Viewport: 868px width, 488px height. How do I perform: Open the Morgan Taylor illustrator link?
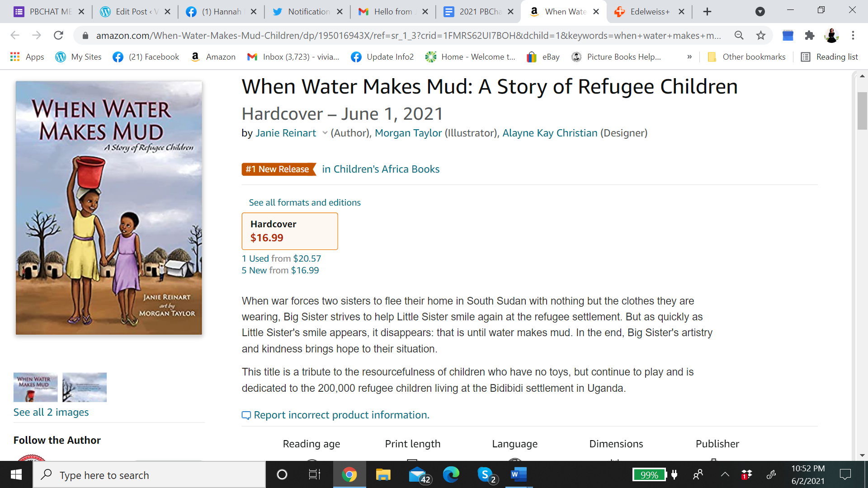(x=408, y=133)
